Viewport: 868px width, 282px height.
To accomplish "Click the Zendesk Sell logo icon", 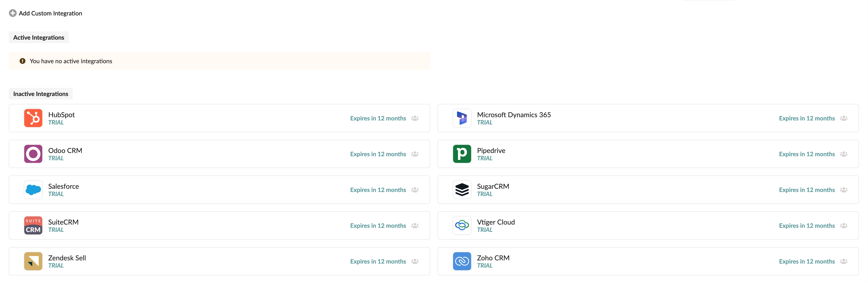I will pos(33,261).
